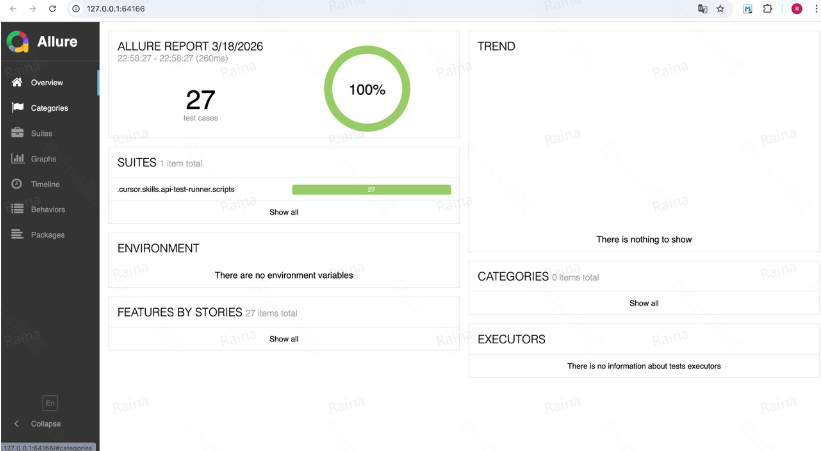
Task: Click the ALLURE REPORT 3/18/2026 title
Action: [190, 46]
